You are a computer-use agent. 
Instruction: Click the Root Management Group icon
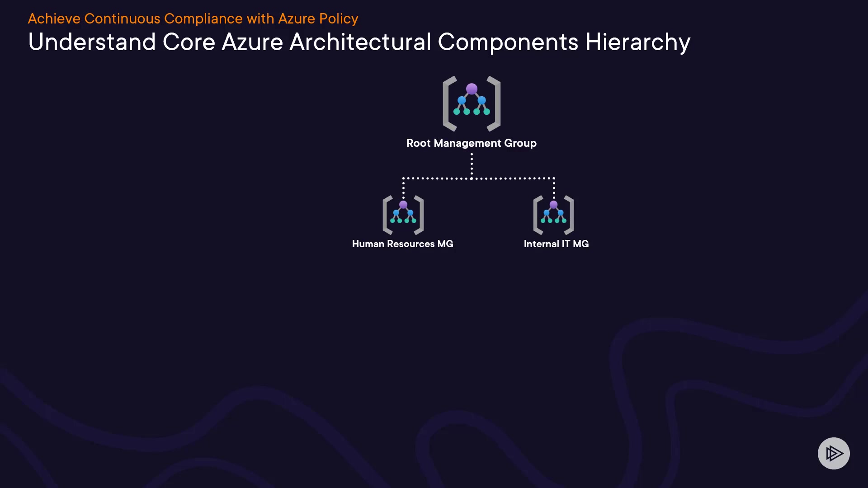tap(472, 103)
